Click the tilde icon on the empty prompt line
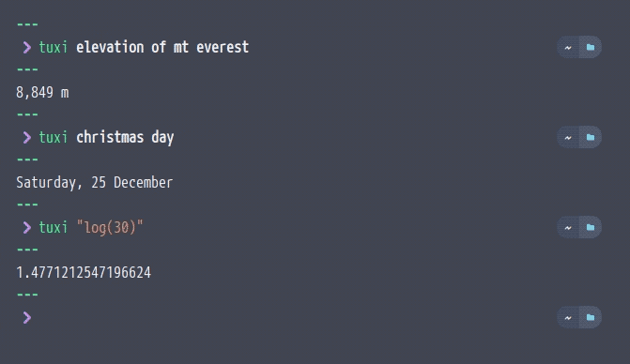This screenshot has width=630, height=364. coord(568,317)
